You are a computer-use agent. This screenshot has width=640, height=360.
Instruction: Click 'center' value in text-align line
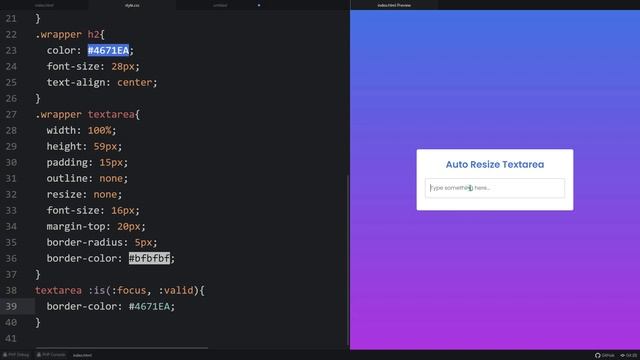click(134, 82)
